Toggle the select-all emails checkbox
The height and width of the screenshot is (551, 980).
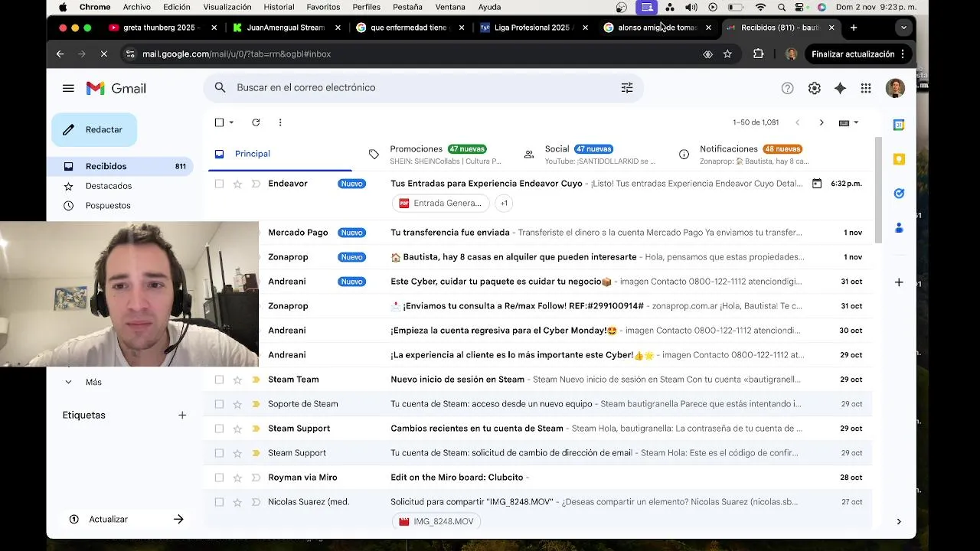pyautogui.click(x=219, y=122)
